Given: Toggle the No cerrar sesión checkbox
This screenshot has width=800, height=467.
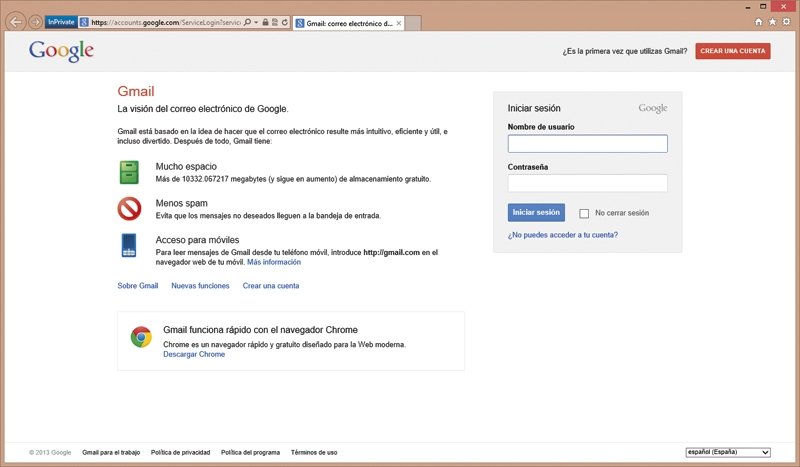Looking at the screenshot, I should tap(584, 213).
